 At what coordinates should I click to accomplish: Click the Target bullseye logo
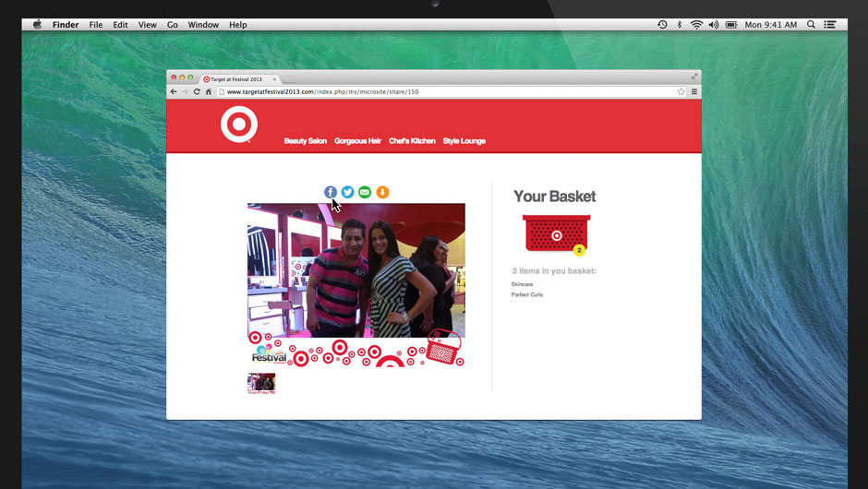239,125
